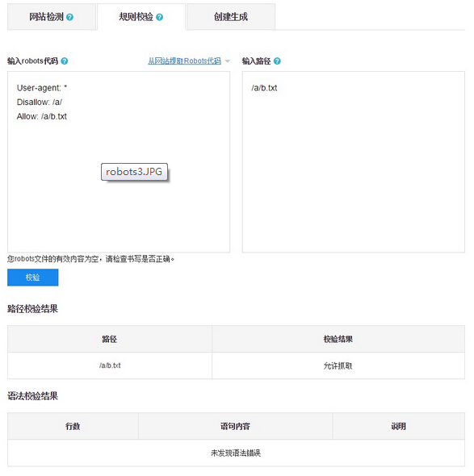The image size is (474, 476).
Task: Select the /a/b.txt path result cell
Action: point(110,365)
